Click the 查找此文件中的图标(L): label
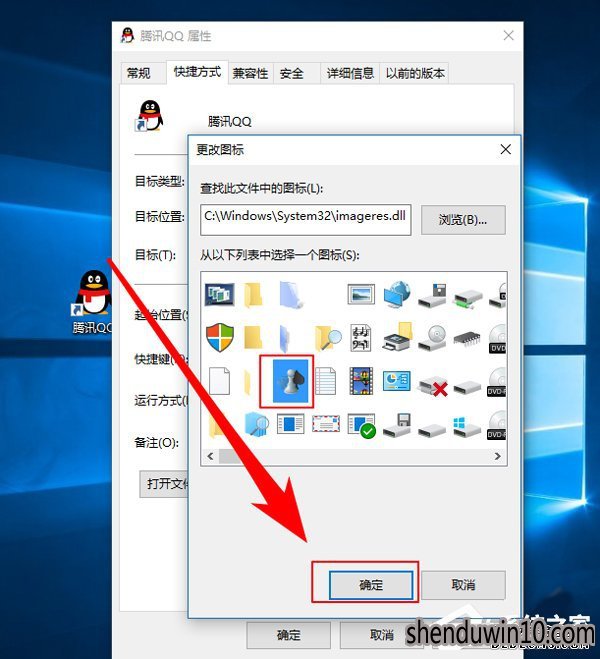This screenshot has height=659, width=600. coord(261,188)
